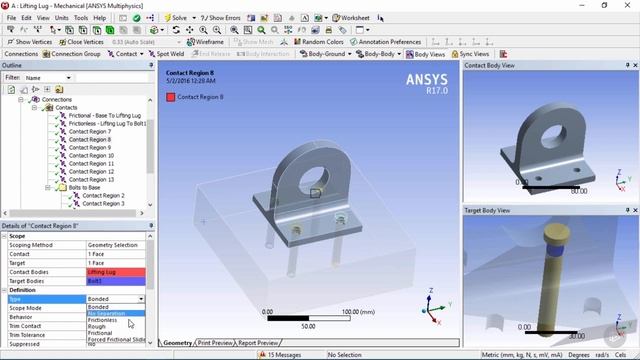
Task: Open the Units menu
Action: (x=62, y=18)
